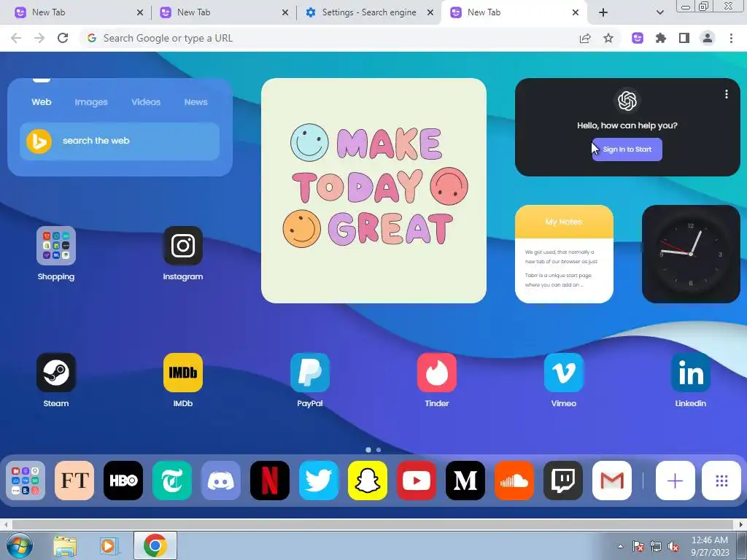Image resolution: width=747 pixels, height=560 pixels.
Task: Open Windows Explorer from taskbar
Action: [x=65, y=546]
